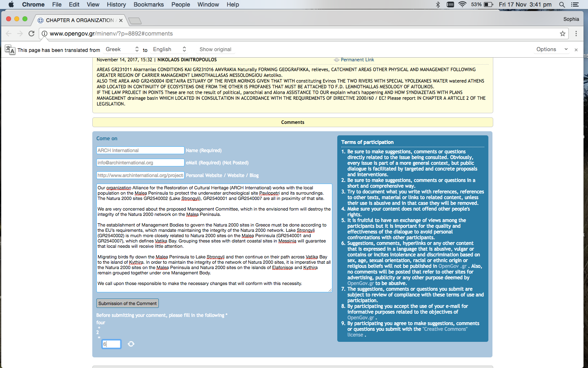Open the Bookmarks menu
This screenshot has height=368, width=588.
tap(149, 4)
